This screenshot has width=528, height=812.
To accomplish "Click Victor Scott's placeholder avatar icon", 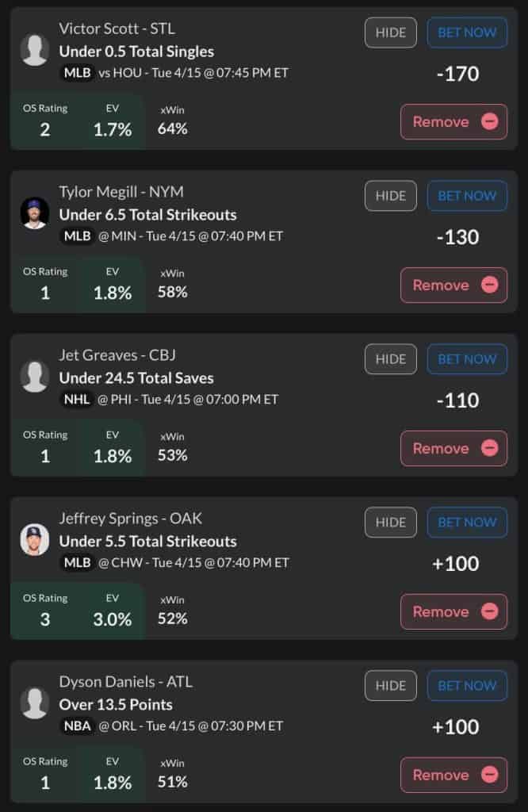I will click(x=35, y=50).
